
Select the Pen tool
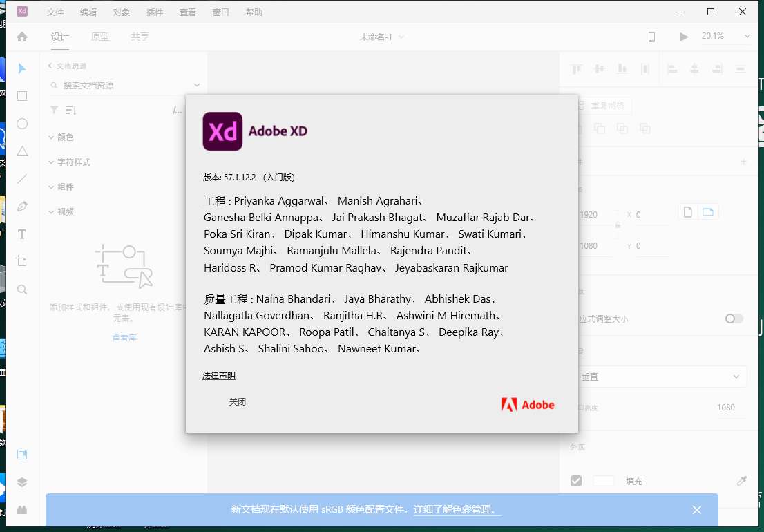(22, 207)
